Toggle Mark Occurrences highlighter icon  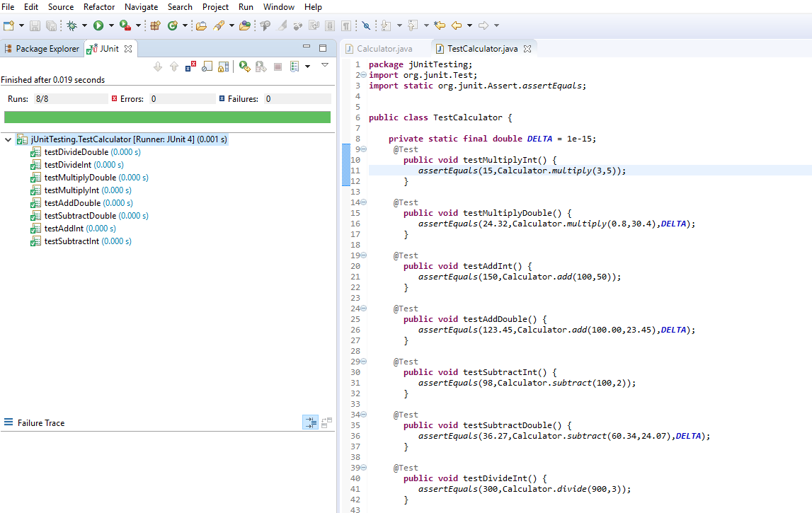282,25
